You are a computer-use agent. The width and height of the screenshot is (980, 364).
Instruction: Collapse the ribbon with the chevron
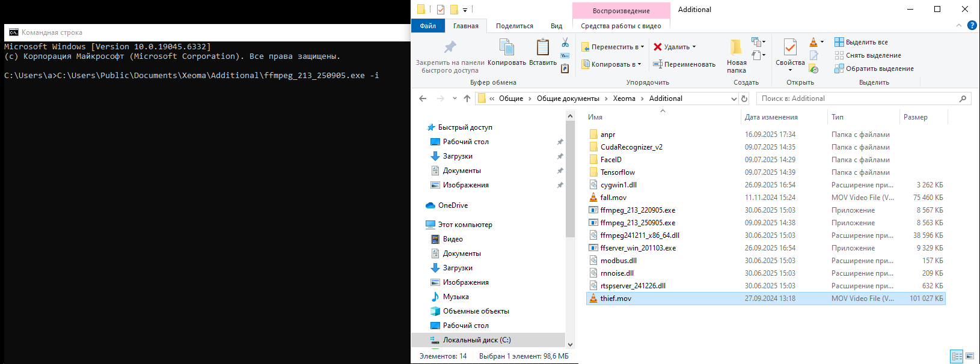[x=959, y=25]
